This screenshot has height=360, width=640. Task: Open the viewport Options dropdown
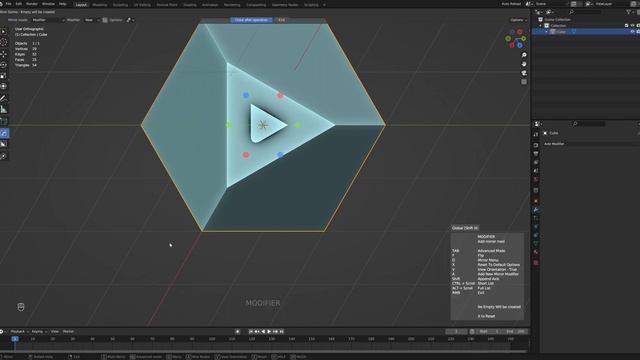pyautogui.click(x=518, y=20)
